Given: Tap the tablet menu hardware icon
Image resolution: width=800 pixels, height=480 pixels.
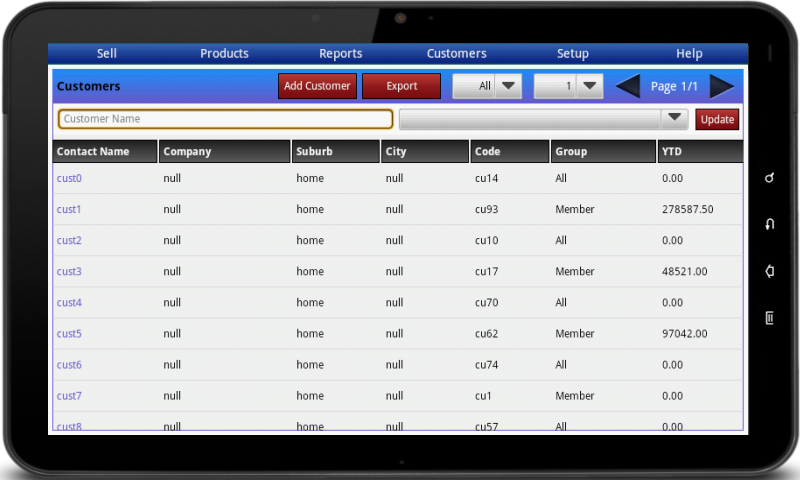Looking at the screenshot, I should click(x=769, y=318).
